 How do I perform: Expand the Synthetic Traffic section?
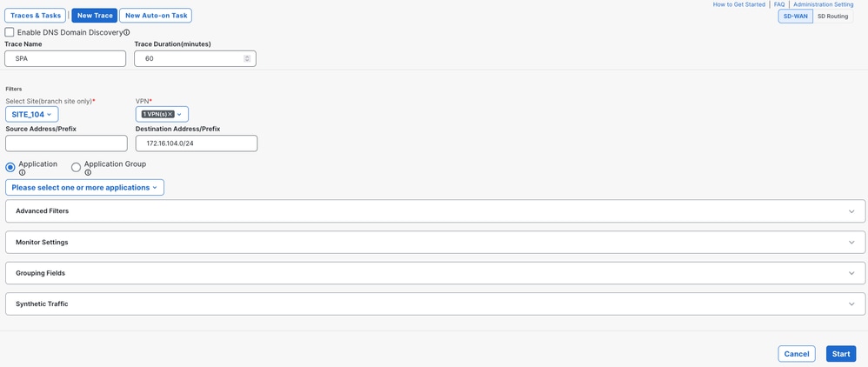[435, 304]
